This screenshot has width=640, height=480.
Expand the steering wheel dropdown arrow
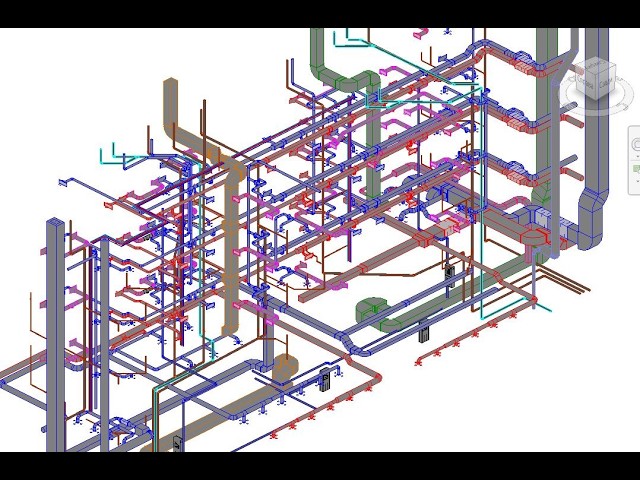(636, 156)
